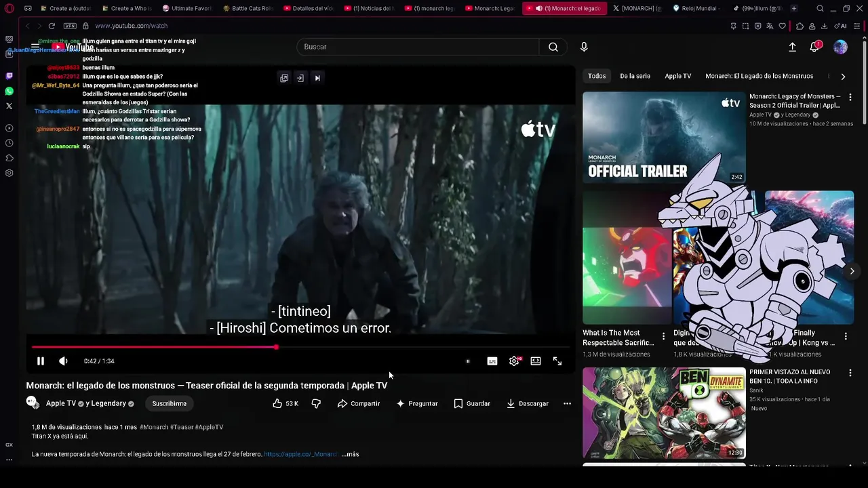
Task: Expand description by clicking ...más
Action: (x=350, y=454)
